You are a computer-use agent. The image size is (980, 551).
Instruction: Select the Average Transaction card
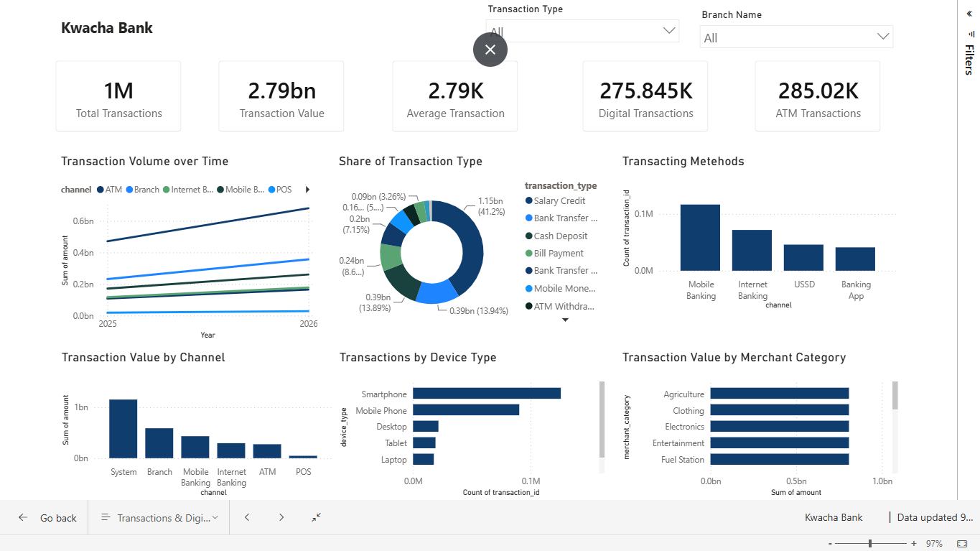[x=455, y=96]
